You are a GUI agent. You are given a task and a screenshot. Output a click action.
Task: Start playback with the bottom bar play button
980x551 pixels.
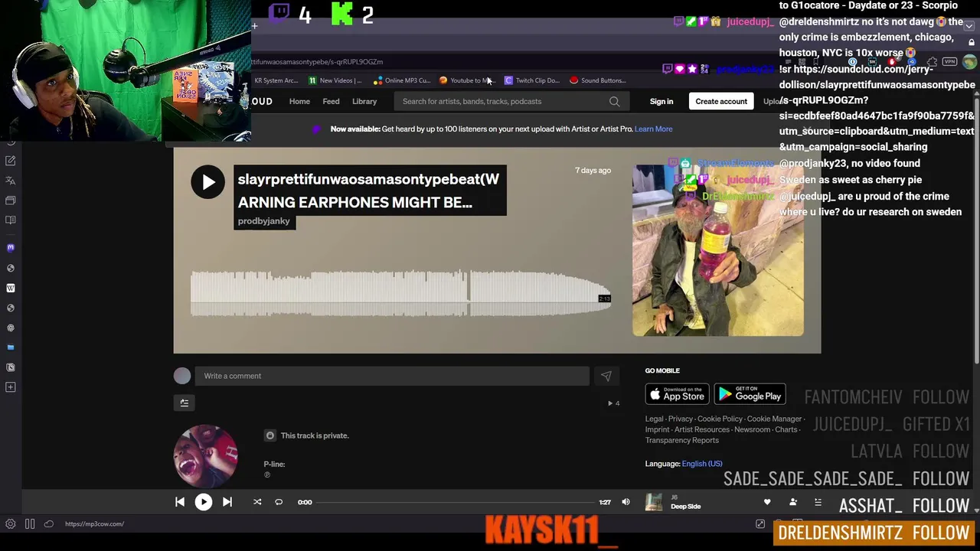203,502
